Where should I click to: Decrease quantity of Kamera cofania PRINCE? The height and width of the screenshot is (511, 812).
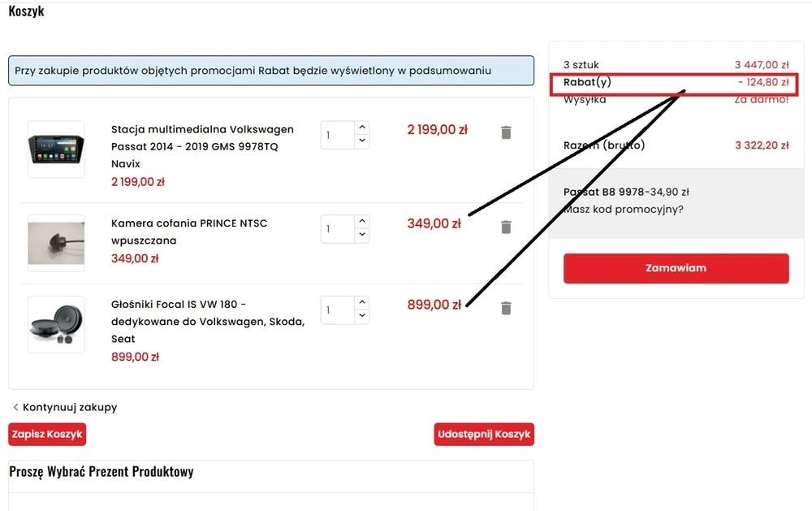click(362, 236)
